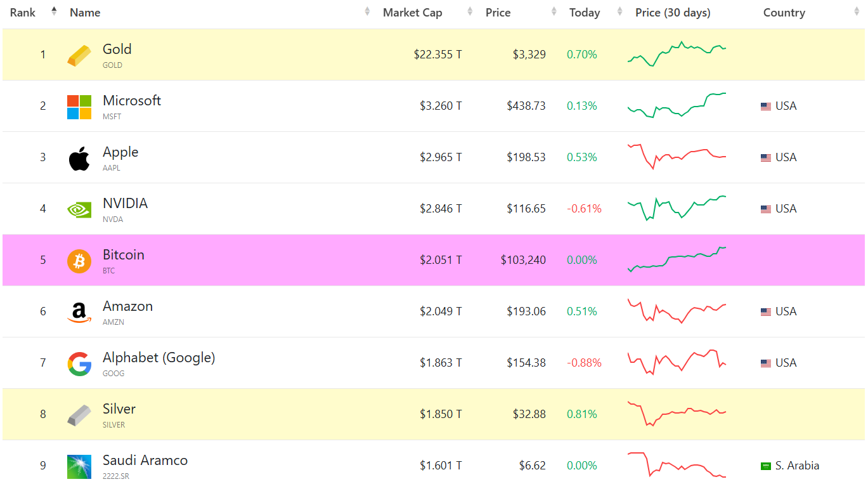
Task: Click the Gold bar icon
Action: (79, 55)
